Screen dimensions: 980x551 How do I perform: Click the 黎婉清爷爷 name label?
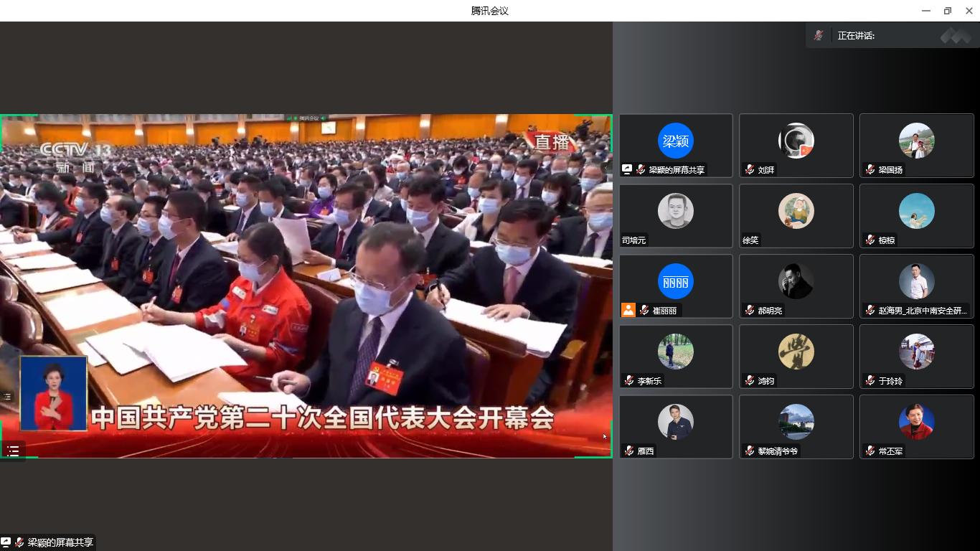point(778,451)
